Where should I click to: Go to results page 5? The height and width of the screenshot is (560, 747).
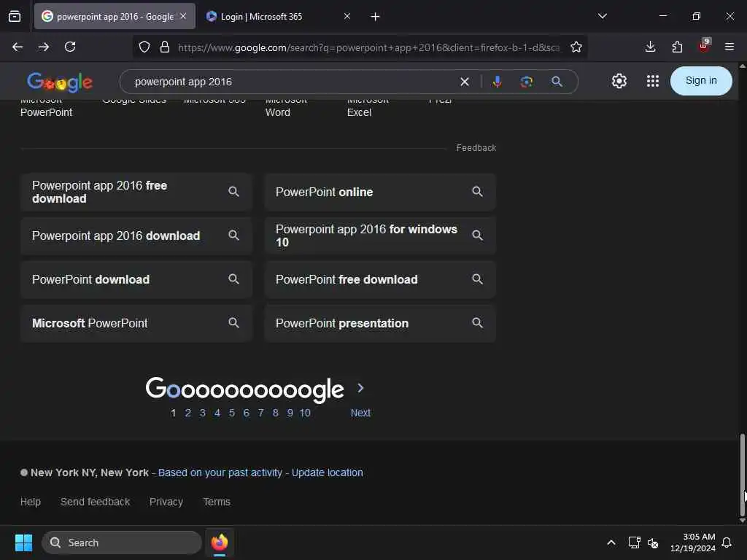231,413
